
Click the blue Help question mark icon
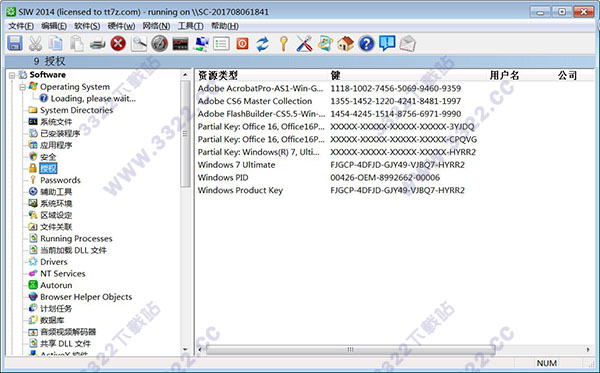click(x=366, y=44)
